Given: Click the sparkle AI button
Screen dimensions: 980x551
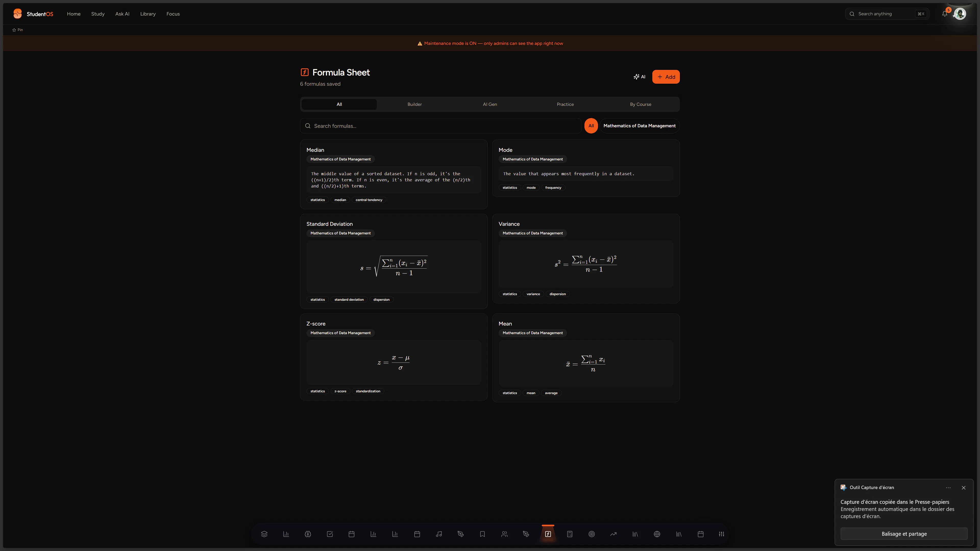Looking at the screenshot, I should [640, 77].
